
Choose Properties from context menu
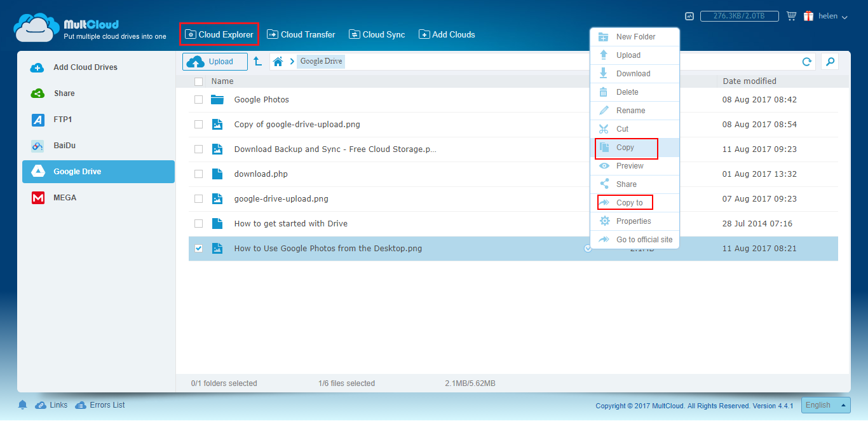pyautogui.click(x=635, y=221)
